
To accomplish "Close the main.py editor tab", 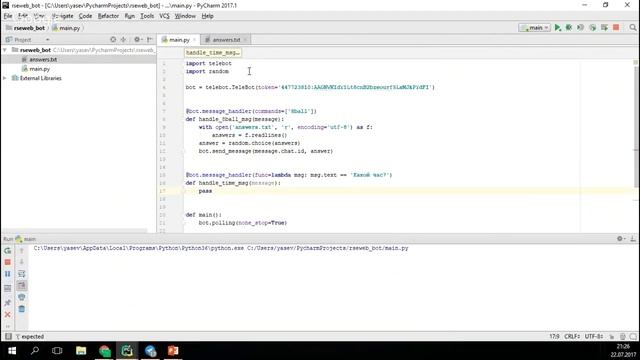I will (x=195, y=40).
